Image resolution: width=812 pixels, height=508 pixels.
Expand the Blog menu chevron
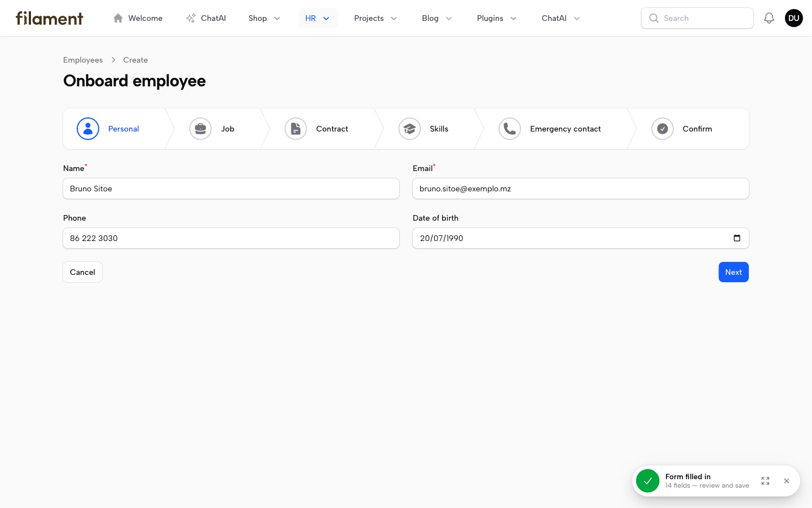449,18
